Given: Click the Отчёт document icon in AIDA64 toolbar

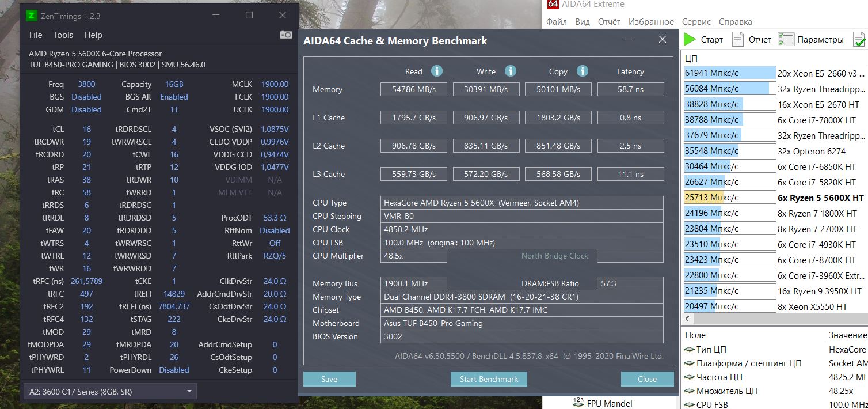Looking at the screenshot, I should 737,40.
